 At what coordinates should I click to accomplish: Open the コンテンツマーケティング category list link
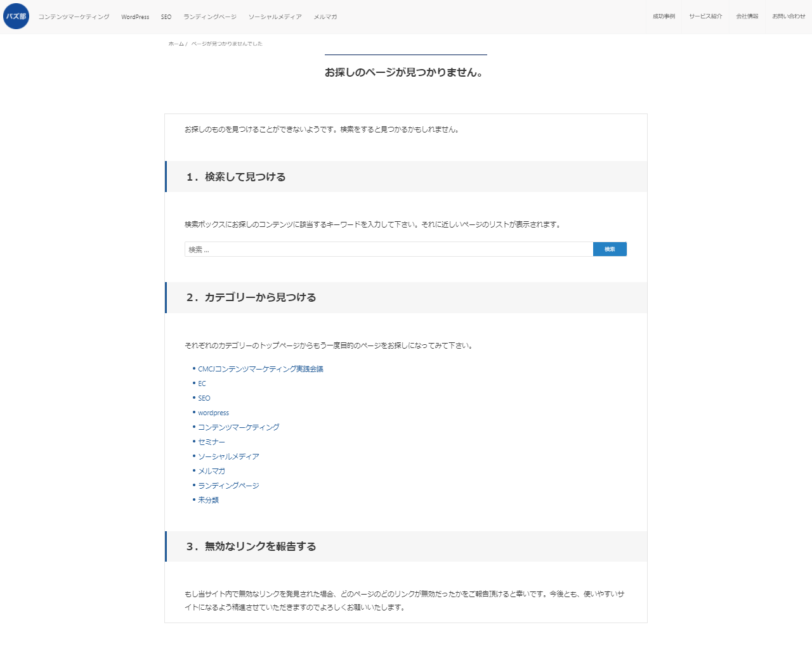point(239,427)
